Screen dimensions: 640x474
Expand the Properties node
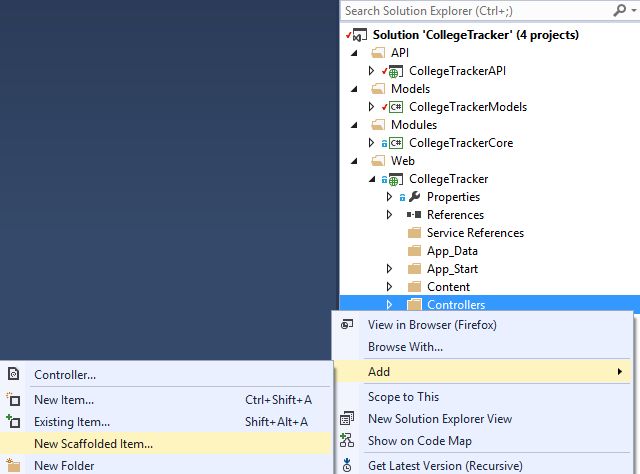(389, 197)
